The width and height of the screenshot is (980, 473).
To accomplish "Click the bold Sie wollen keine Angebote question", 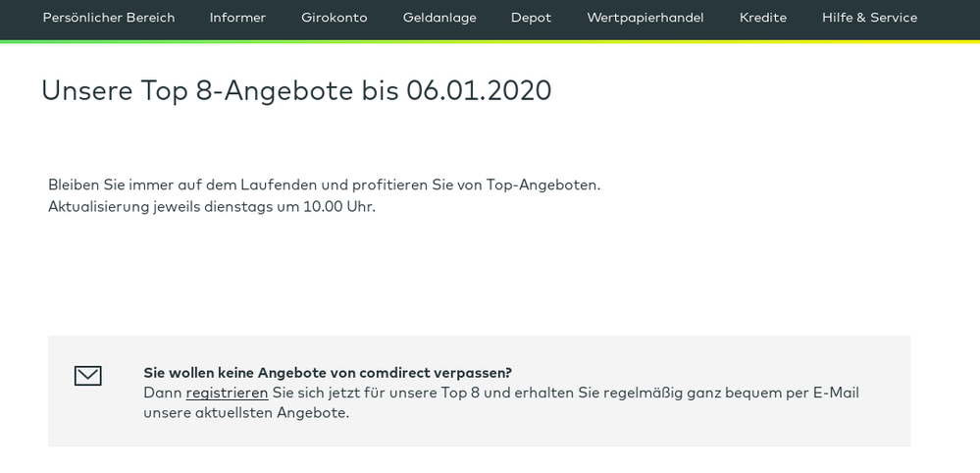I will 327,373.
